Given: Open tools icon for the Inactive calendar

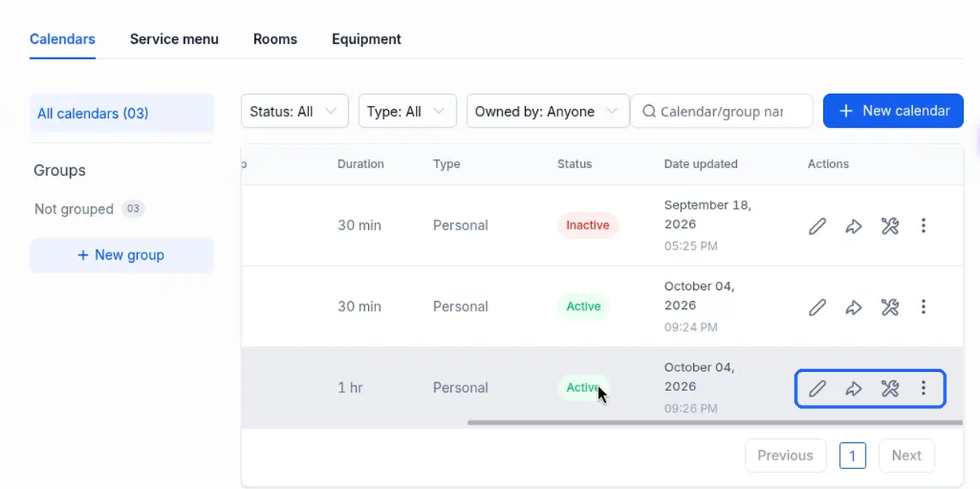Looking at the screenshot, I should click(890, 226).
